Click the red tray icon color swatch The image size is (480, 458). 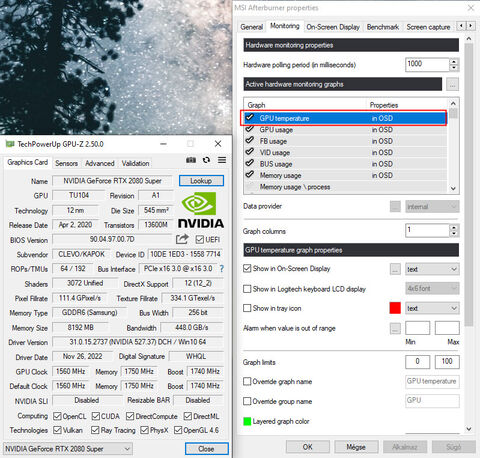(x=395, y=308)
